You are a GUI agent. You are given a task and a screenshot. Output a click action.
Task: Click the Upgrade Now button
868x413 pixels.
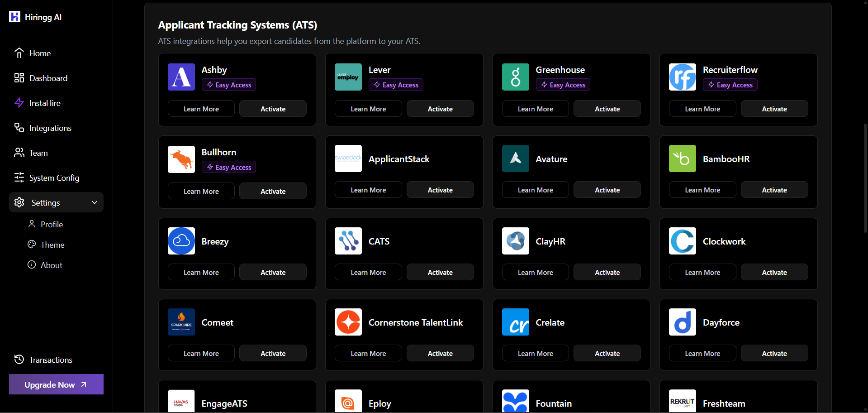[x=56, y=384]
